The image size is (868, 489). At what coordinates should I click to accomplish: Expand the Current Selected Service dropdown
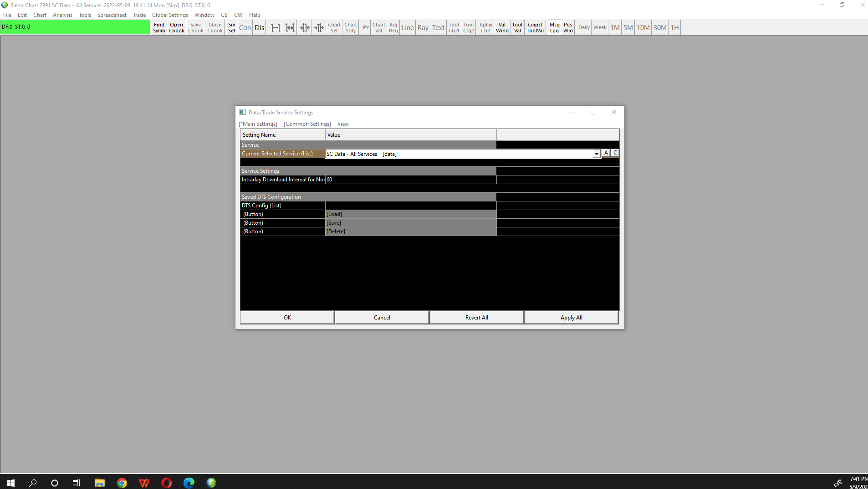pyautogui.click(x=596, y=154)
